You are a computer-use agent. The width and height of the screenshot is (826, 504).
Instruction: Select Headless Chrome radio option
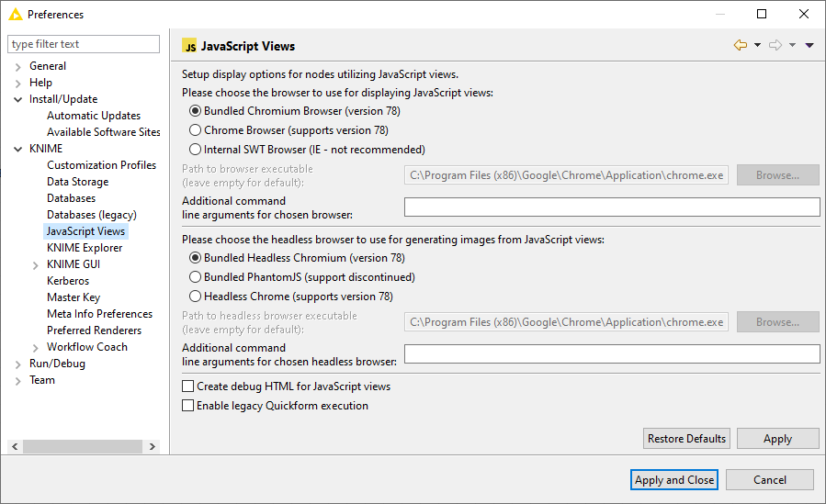pos(195,297)
